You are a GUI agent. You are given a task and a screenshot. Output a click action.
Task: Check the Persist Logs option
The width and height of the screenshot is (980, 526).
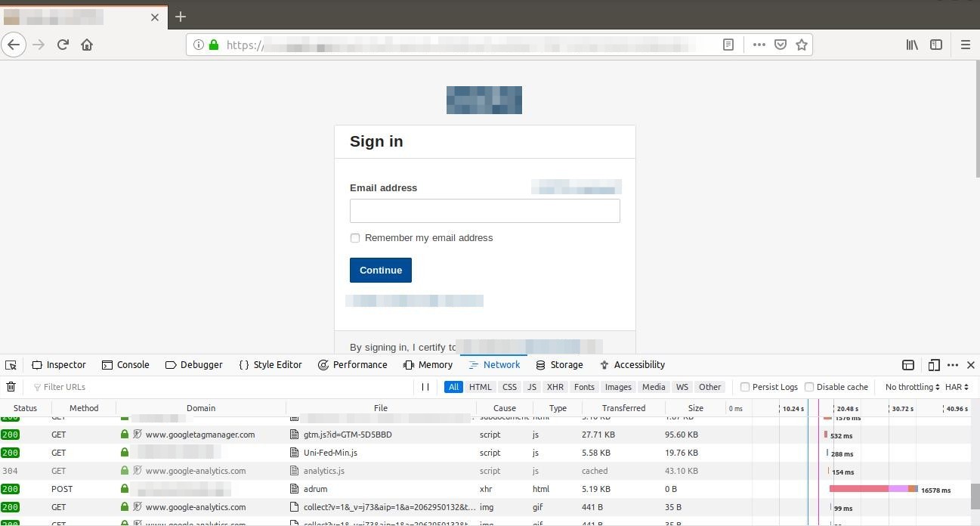tap(745, 387)
